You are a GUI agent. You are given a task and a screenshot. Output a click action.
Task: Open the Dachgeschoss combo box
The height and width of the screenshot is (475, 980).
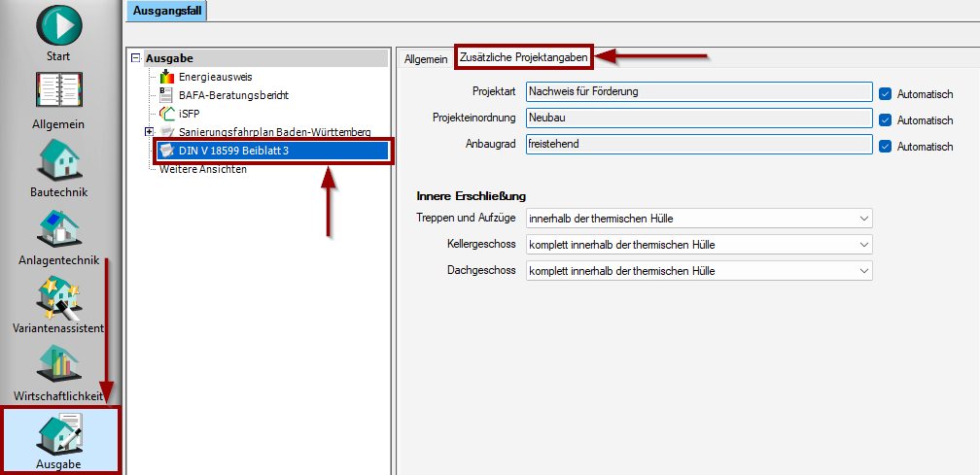click(x=698, y=271)
